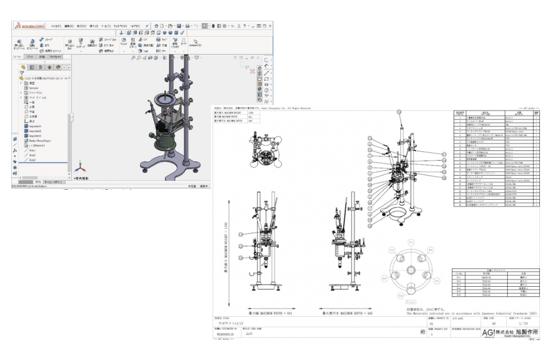
Task: Open the DisplayManager tab icon
Action: [58, 67]
